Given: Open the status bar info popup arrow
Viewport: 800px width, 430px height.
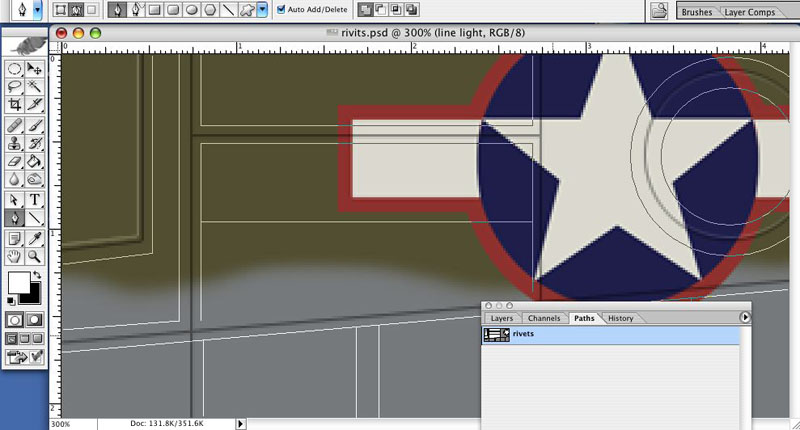Looking at the screenshot, I should coord(240,423).
